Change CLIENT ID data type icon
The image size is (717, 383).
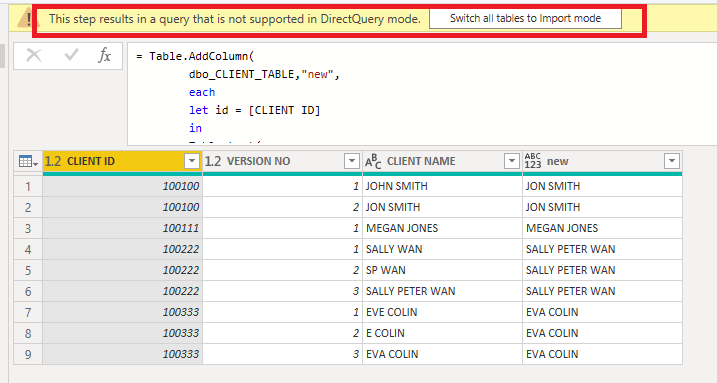click(x=53, y=161)
